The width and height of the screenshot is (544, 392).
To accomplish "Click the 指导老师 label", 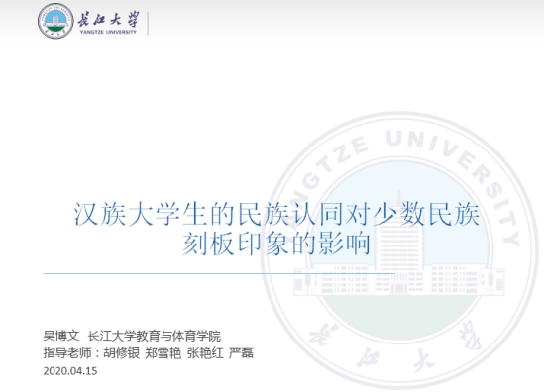I will click(x=67, y=353).
